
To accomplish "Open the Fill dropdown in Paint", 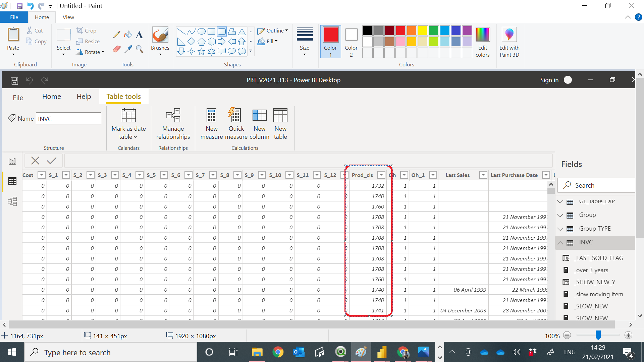I will point(268,42).
